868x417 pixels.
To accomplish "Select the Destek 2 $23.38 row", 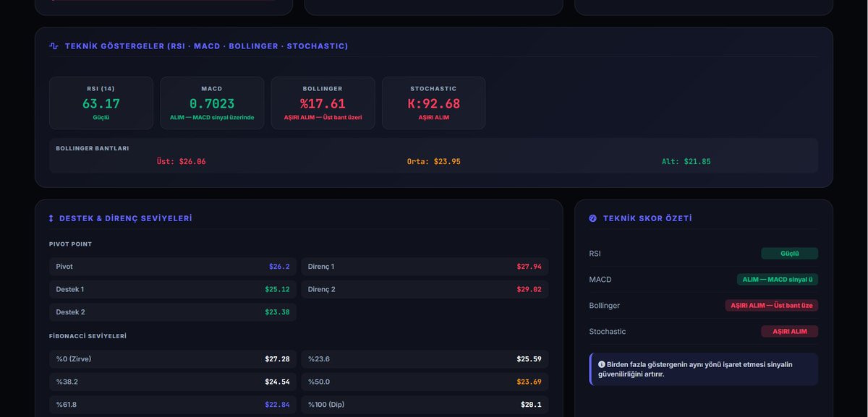I will pos(173,312).
